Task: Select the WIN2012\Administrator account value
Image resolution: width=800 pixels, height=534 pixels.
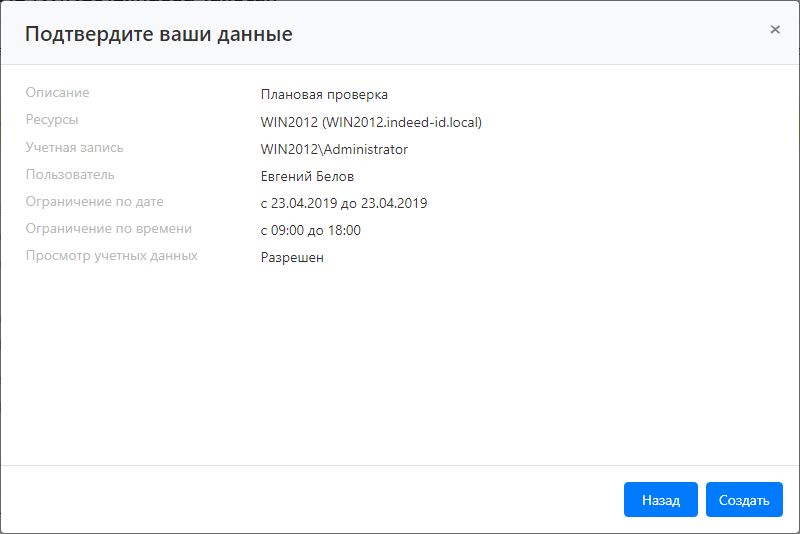Action: pyautogui.click(x=334, y=149)
